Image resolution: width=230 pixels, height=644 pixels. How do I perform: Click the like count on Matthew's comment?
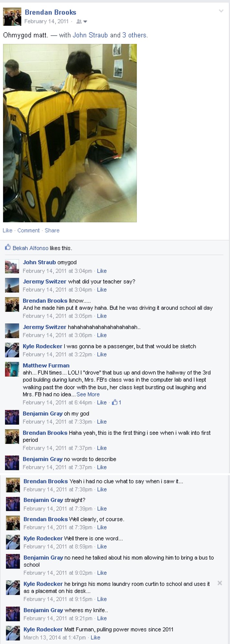(117, 402)
